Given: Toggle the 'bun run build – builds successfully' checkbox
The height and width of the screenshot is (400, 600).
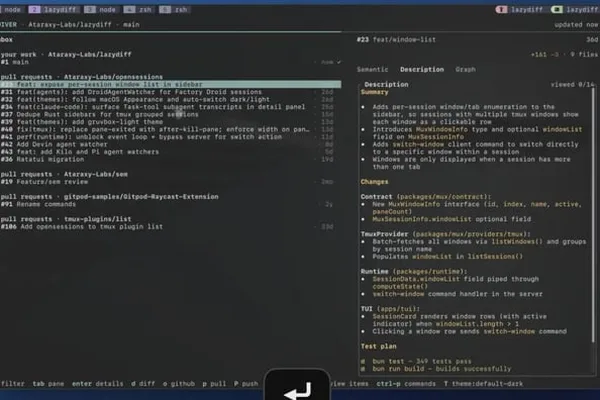Looking at the screenshot, I should tap(363, 369).
